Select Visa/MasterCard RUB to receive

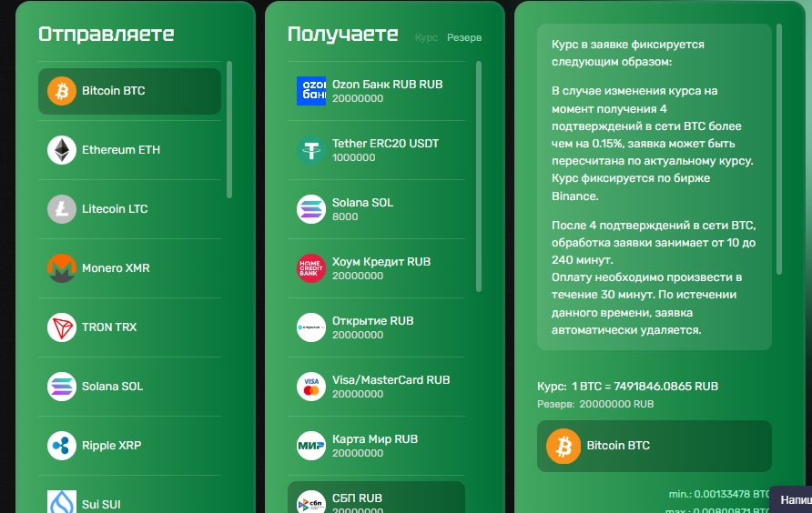click(377, 387)
